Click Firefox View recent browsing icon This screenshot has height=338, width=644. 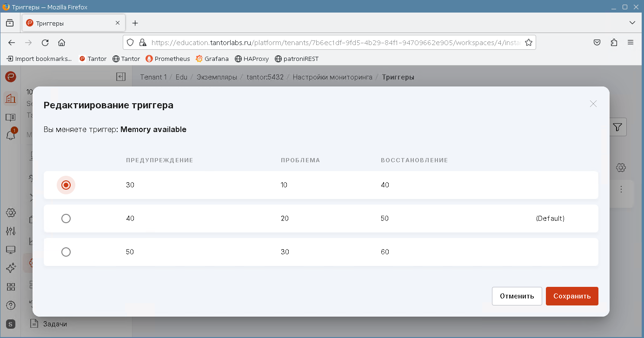[x=10, y=23]
